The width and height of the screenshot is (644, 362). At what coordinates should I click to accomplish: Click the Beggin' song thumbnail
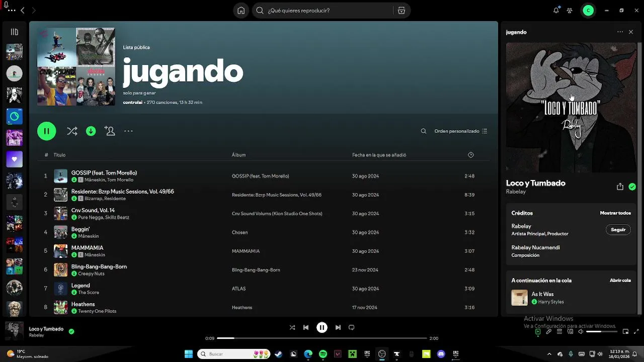click(60, 232)
